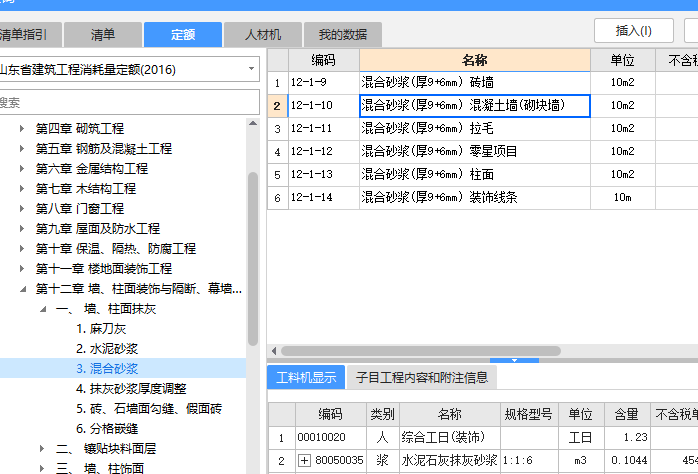Viewport: 698px width, 474px height.
Task: Collapse 一、墙、柱面抹灰 subtree
Action: tap(43, 309)
